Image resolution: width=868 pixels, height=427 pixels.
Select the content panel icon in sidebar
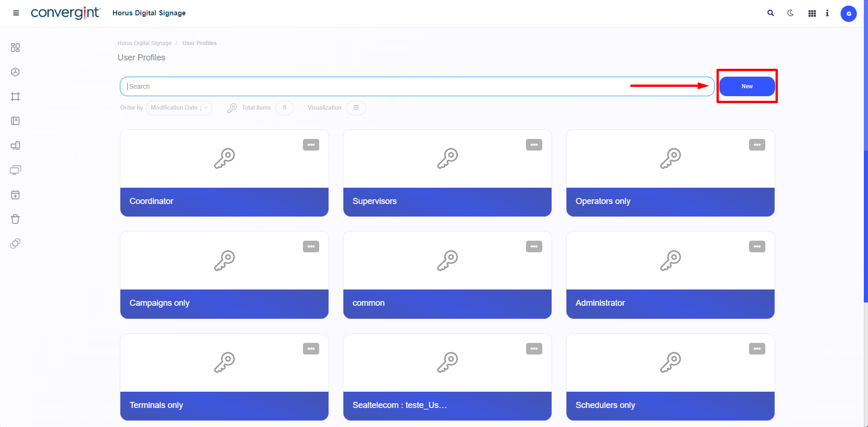pyautogui.click(x=15, y=121)
